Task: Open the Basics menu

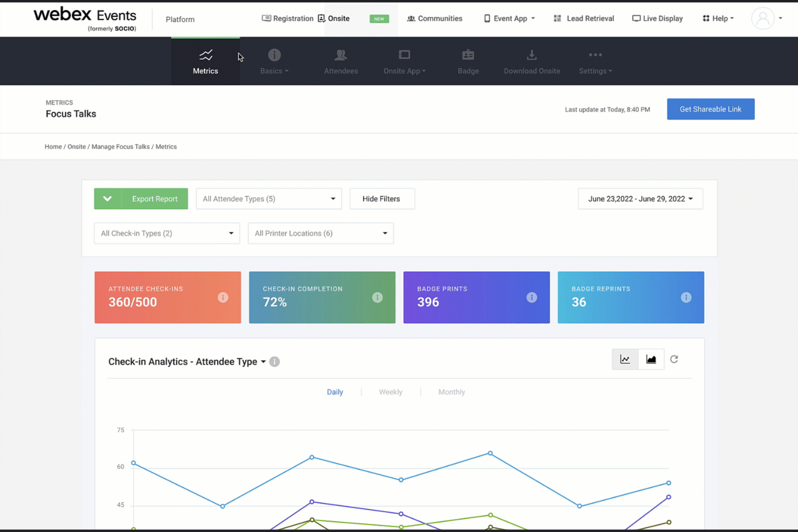Action: click(x=274, y=61)
